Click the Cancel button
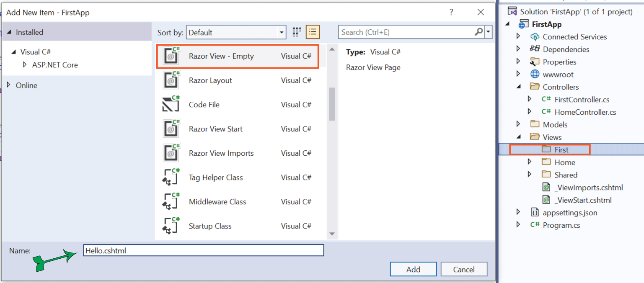The image size is (644, 283). tap(464, 269)
